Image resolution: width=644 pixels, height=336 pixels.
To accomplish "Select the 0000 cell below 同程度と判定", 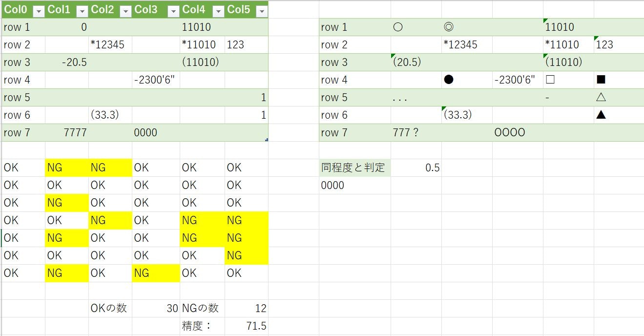I will click(355, 185).
